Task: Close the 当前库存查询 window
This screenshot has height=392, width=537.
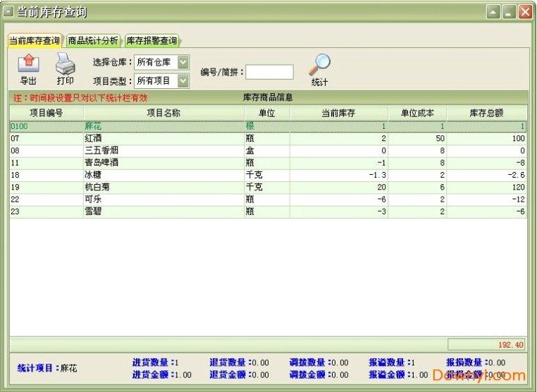Action: tap(525, 12)
